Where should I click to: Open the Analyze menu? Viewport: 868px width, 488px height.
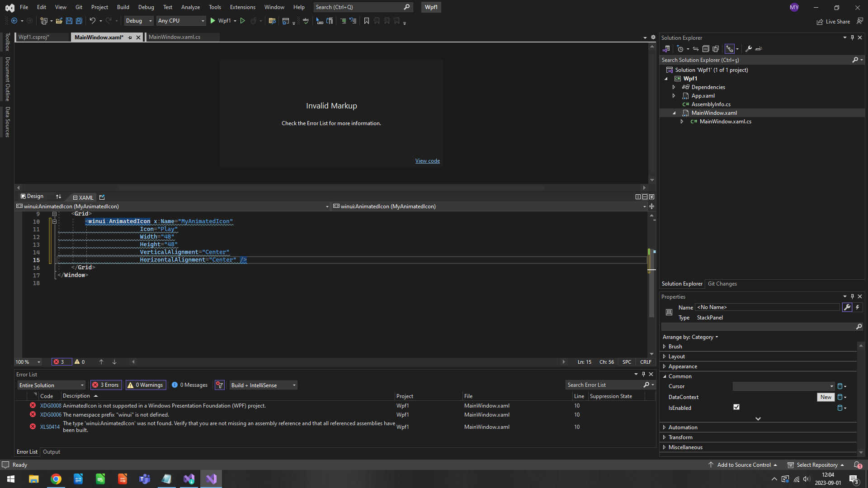pos(190,7)
